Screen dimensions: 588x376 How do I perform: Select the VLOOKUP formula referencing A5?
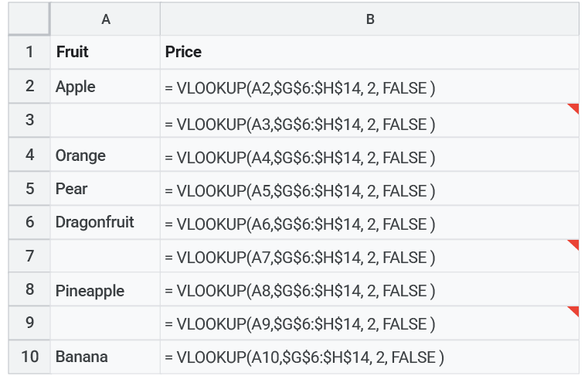(300, 190)
